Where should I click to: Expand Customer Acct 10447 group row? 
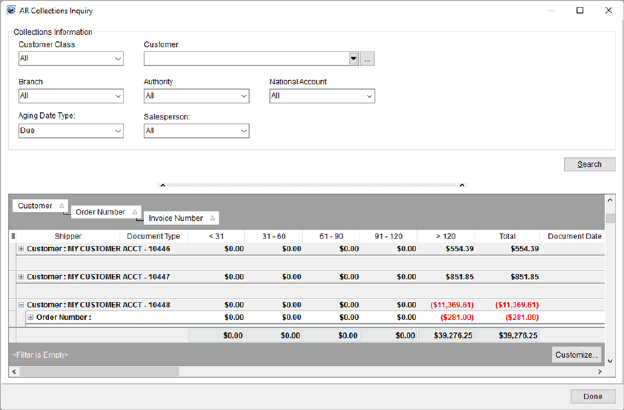point(21,276)
